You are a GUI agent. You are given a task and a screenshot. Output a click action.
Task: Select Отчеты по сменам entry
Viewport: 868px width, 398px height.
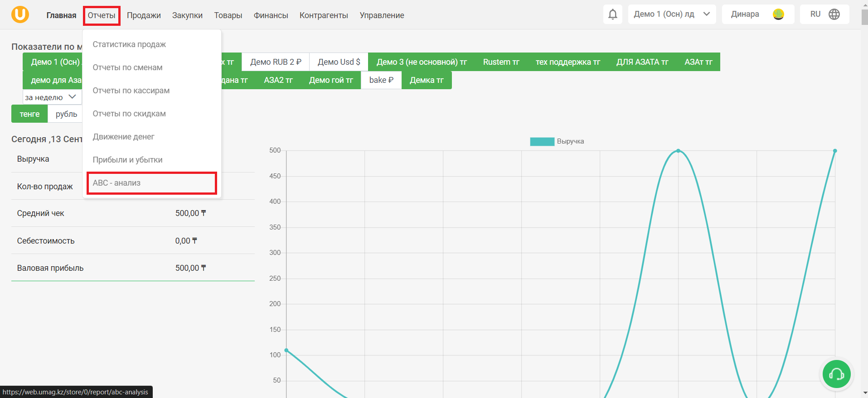pyautogui.click(x=152, y=67)
